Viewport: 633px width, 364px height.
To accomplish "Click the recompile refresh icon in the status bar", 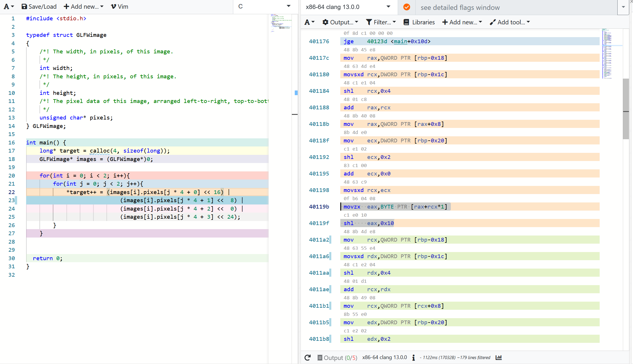I will coord(307,358).
